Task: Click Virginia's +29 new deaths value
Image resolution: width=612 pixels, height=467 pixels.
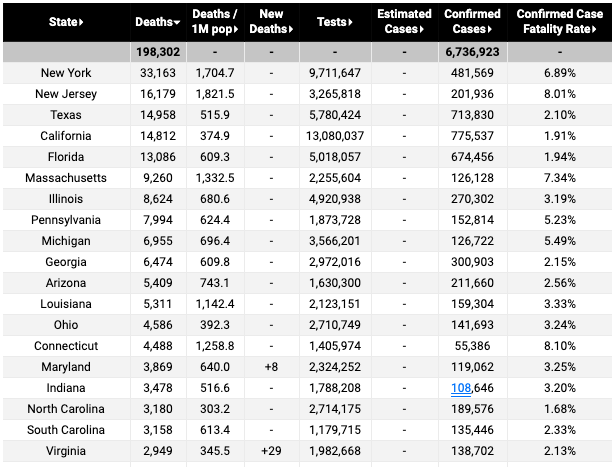Action: [x=271, y=451]
